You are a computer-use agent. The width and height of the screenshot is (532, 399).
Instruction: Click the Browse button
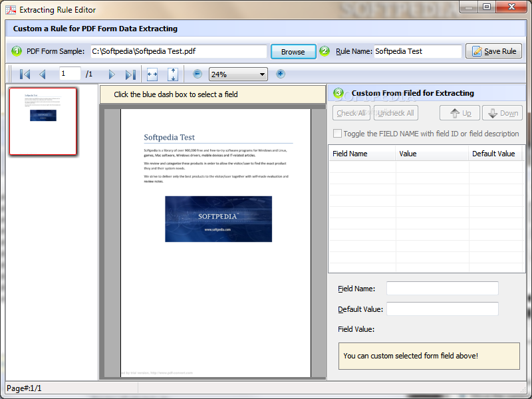coord(293,52)
